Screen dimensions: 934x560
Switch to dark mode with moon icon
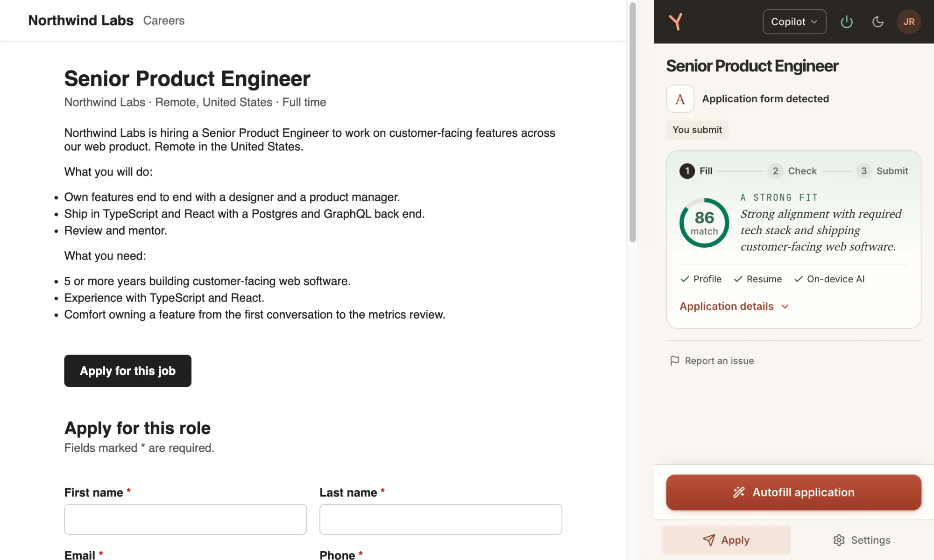878,21
